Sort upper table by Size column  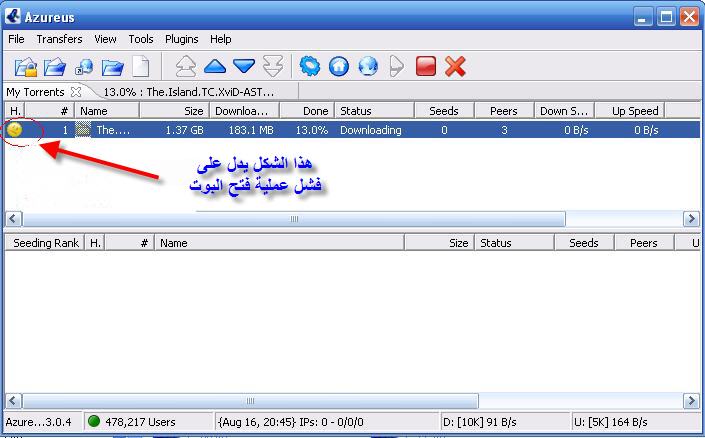click(x=174, y=111)
